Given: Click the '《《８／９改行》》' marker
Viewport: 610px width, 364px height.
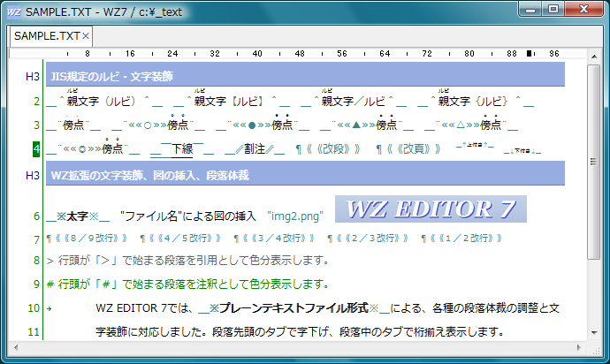Looking at the screenshot, I should [x=91, y=238].
